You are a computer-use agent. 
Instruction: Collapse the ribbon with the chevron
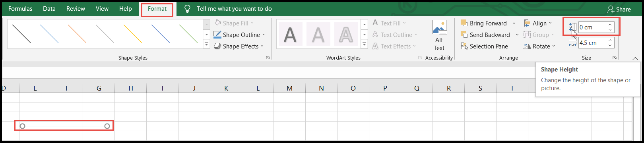635,58
